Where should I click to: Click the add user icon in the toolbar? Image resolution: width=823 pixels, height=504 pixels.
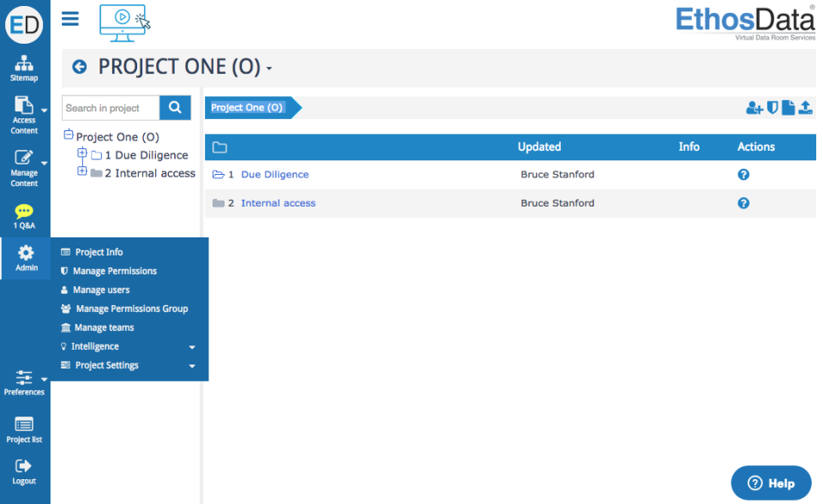click(754, 108)
